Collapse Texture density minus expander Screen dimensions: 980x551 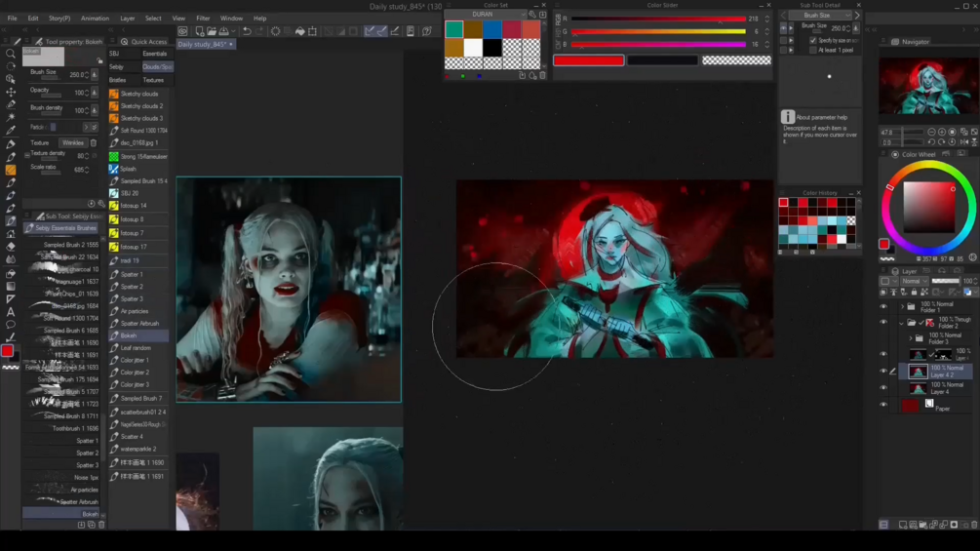[27, 154]
